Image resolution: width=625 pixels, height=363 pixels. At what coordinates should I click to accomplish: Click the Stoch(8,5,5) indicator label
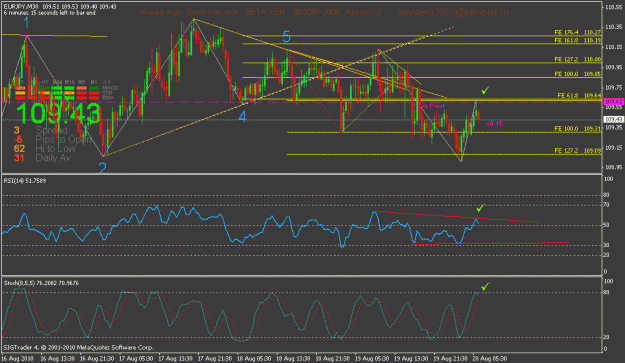point(41,283)
